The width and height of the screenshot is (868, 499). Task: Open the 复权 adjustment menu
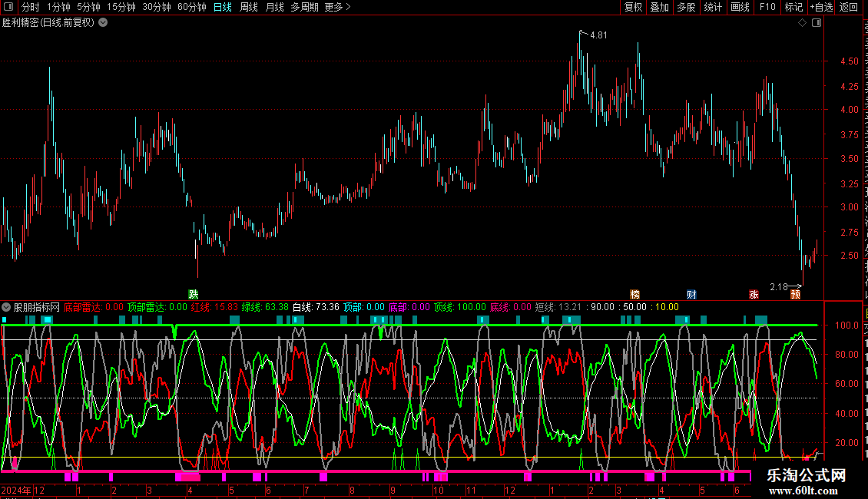[633, 7]
